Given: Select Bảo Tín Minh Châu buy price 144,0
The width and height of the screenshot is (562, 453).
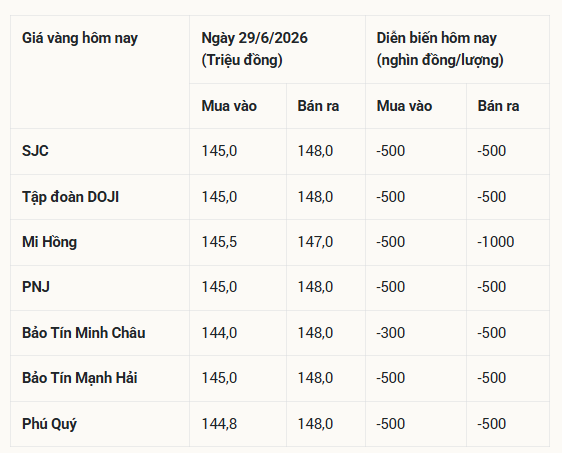Looking at the screenshot, I should pos(219,333).
